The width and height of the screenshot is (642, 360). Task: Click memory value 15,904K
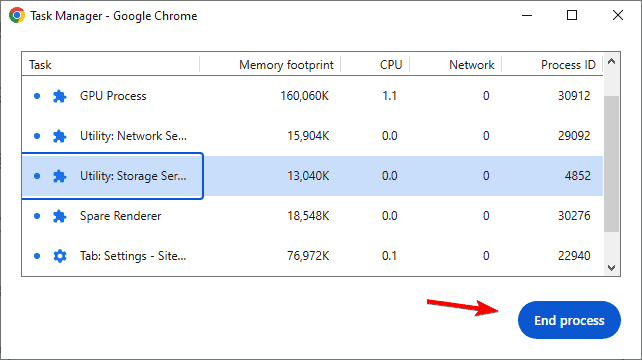308,136
